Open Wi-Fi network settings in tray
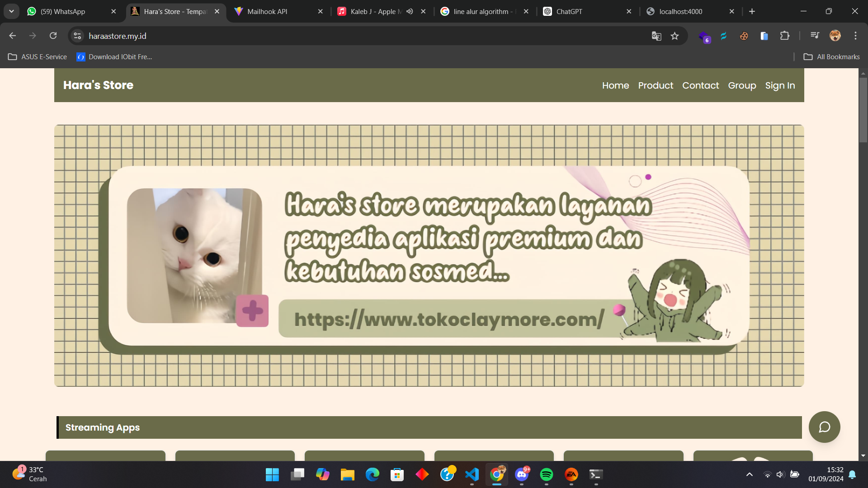 click(x=767, y=474)
